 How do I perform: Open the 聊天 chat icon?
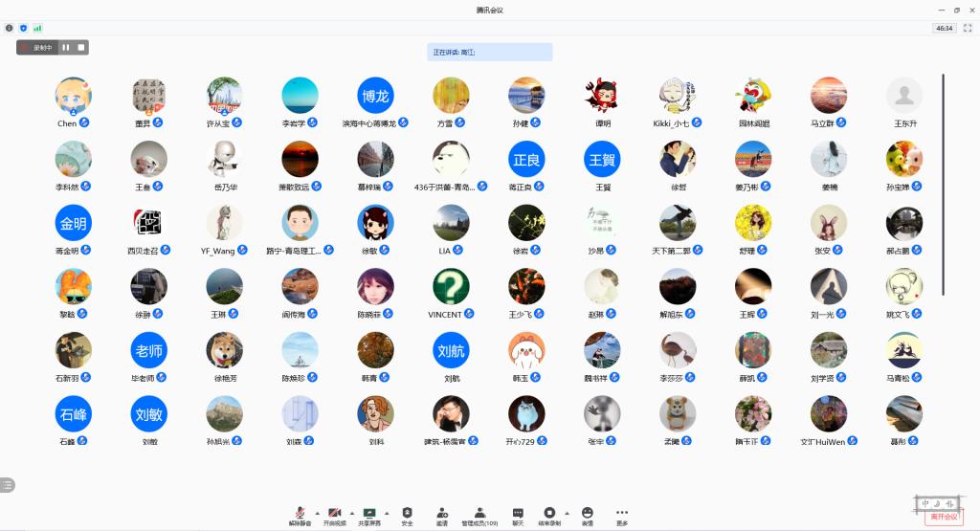point(518,514)
